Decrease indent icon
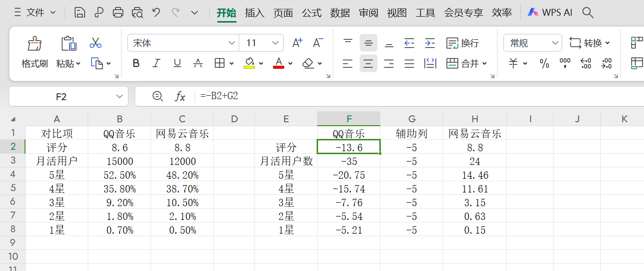Image resolution: width=644 pixels, height=271 pixels. point(410,43)
